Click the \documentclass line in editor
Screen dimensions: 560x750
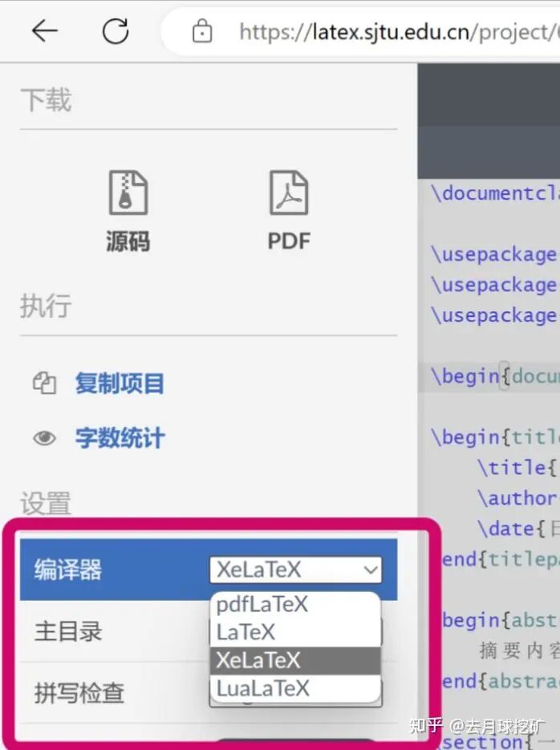pyautogui.click(x=496, y=194)
